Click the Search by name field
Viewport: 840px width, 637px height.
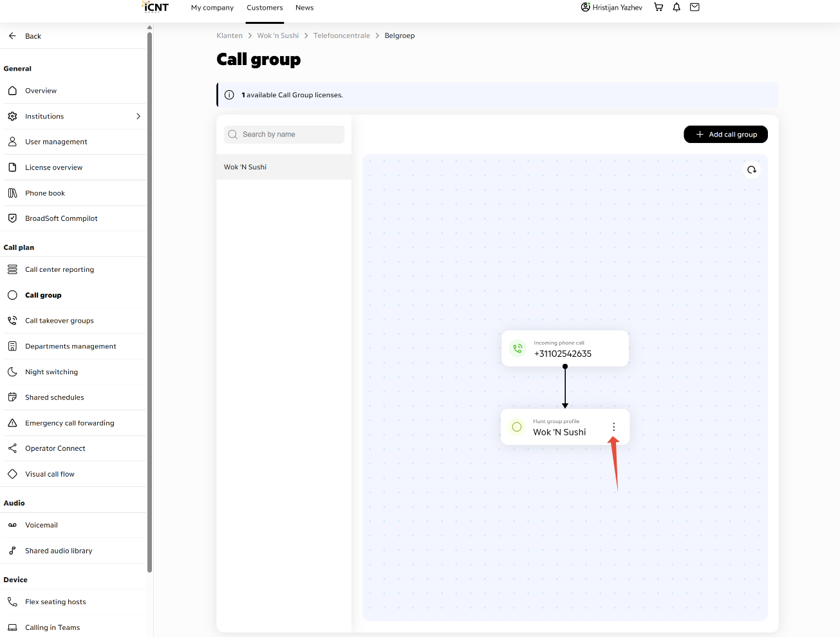(x=284, y=135)
